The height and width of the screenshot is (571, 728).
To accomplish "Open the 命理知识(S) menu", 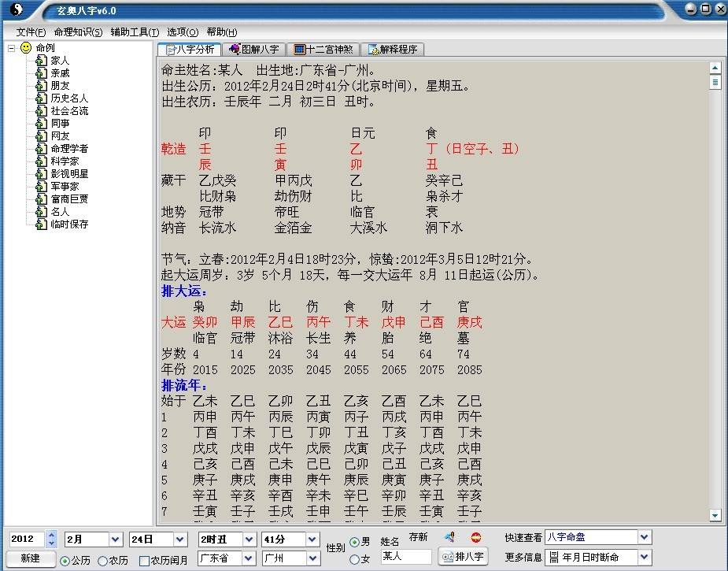I will point(78,32).
